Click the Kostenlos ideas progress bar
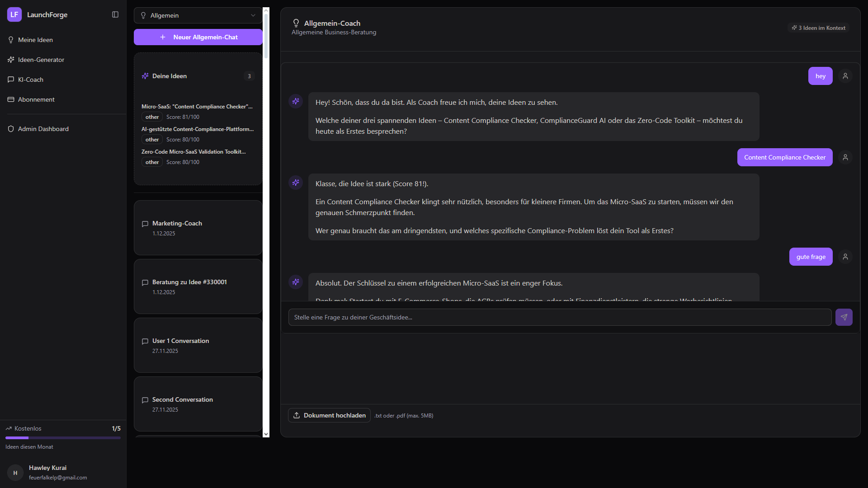Screen dimensions: 868x488 tap(63, 438)
